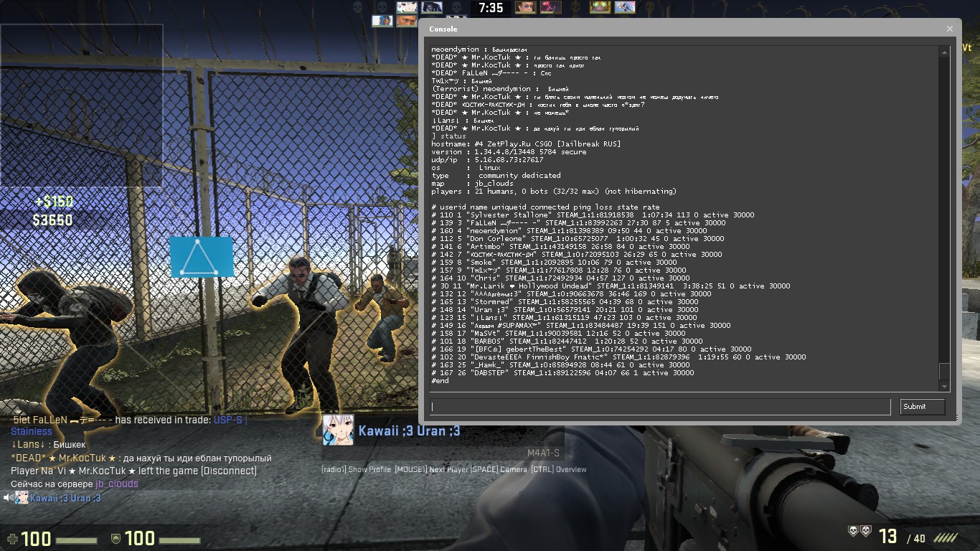Click the health cross icon
The height and width of the screenshot is (551, 980).
(x=12, y=538)
